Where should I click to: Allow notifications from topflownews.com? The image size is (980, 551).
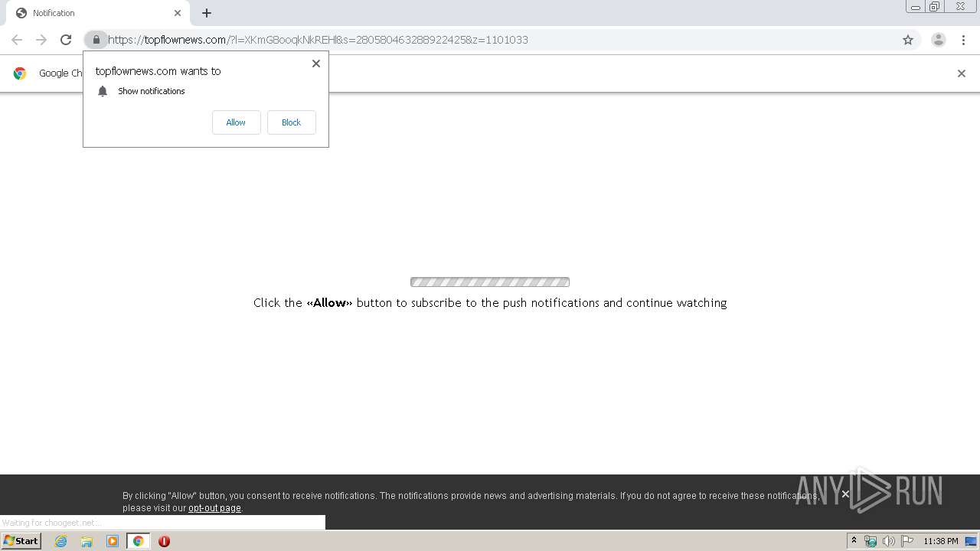point(236,122)
